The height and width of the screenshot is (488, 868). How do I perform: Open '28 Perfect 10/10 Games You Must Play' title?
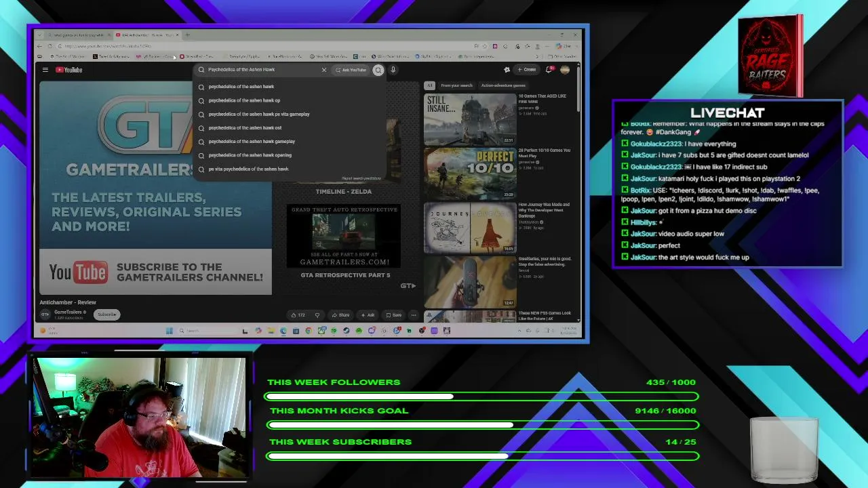(x=545, y=152)
